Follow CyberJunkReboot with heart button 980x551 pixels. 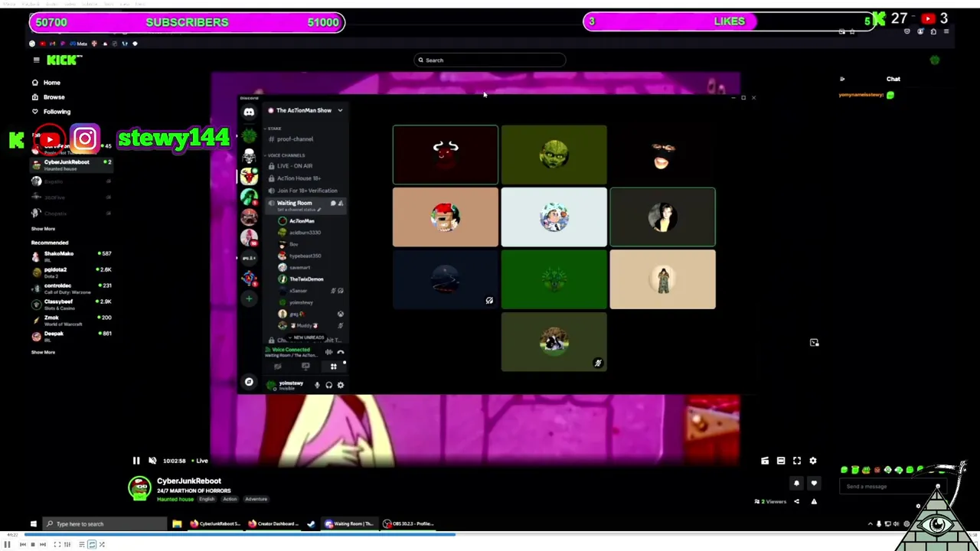coord(814,483)
